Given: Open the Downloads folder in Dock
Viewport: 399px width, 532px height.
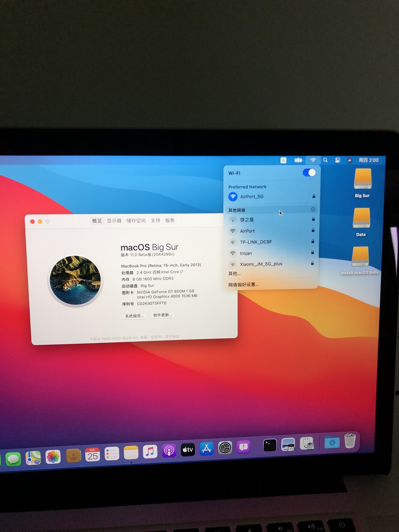Looking at the screenshot, I should (332, 442).
